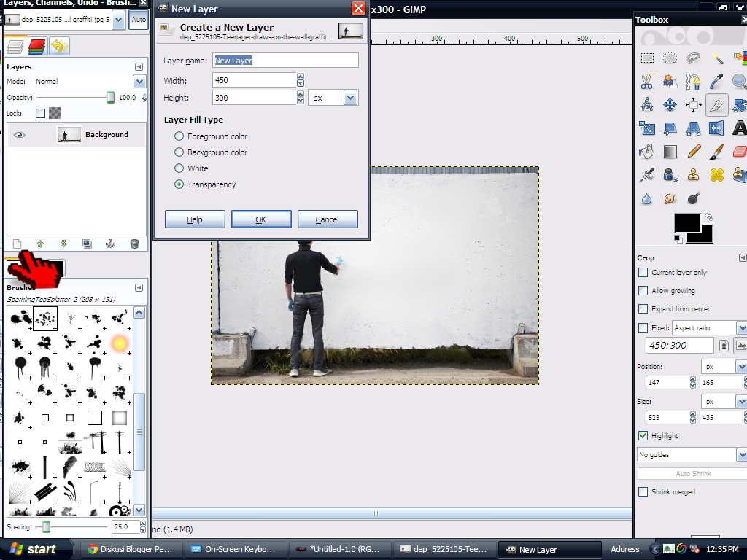The height and width of the screenshot is (560, 747).
Task: Activate the Eraser tool
Action: tap(739, 151)
